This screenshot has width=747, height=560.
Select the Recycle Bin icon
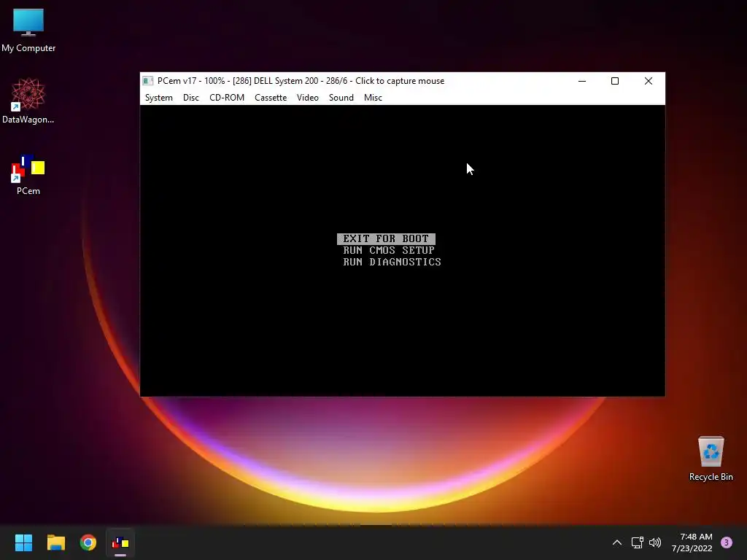711,459
